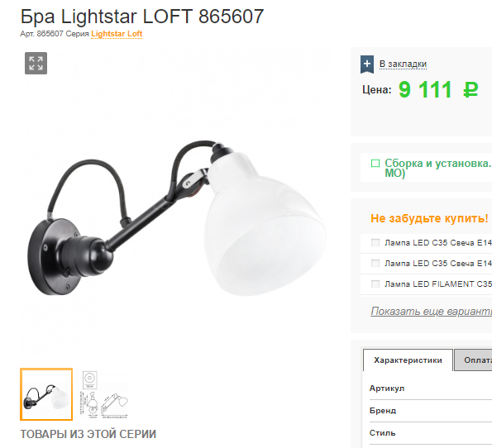The height and width of the screenshot is (448, 492).
Task: Expand Показать еще варианты list
Action: pos(431,312)
